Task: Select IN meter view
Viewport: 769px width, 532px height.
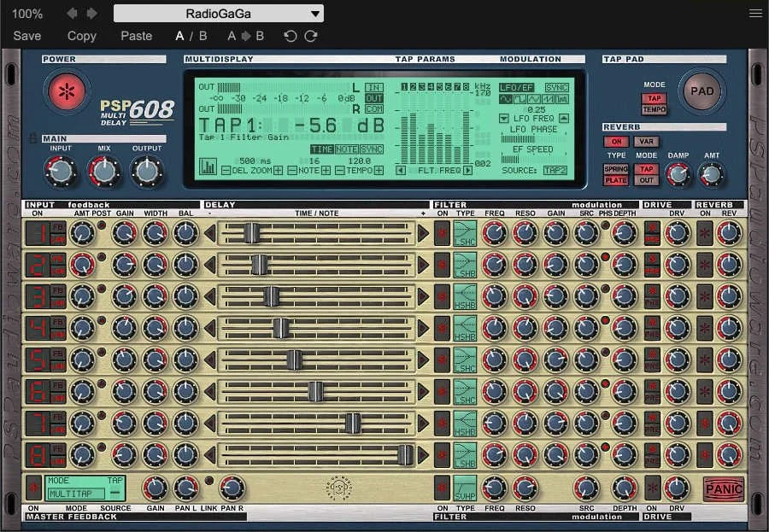Action: 373,87
